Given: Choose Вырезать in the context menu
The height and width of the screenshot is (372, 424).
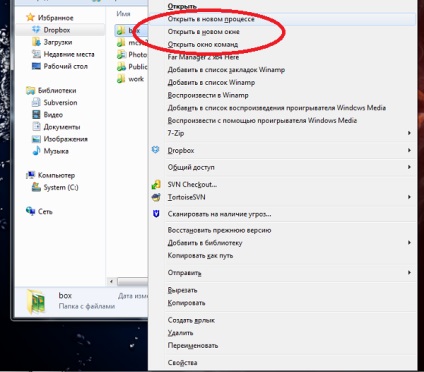Looking at the screenshot, I should pos(283,290).
